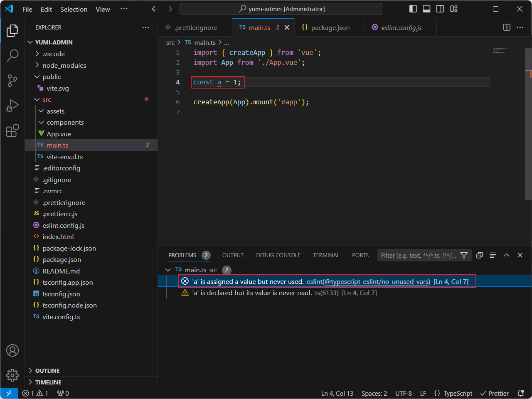Split the editor to the right
This screenshot has height=399, width=532.
(507, 27)
